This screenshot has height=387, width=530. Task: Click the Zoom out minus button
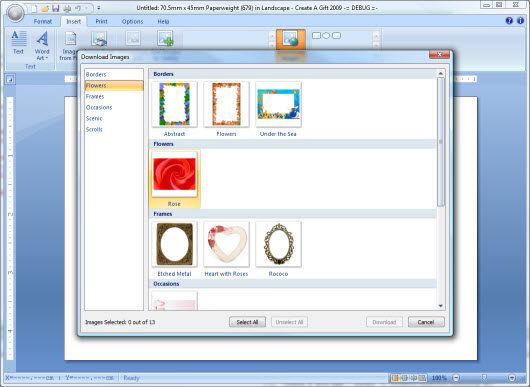pos(456,378)
